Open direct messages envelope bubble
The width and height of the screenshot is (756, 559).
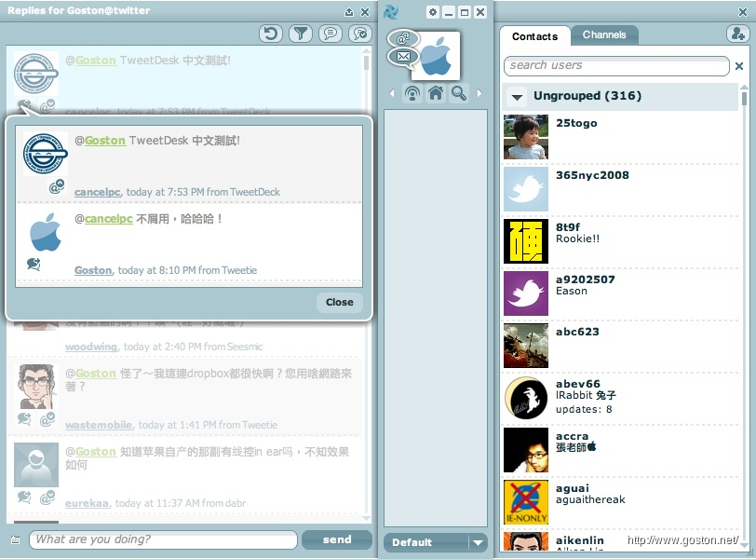pyautogui.click(x=403, y=57)
